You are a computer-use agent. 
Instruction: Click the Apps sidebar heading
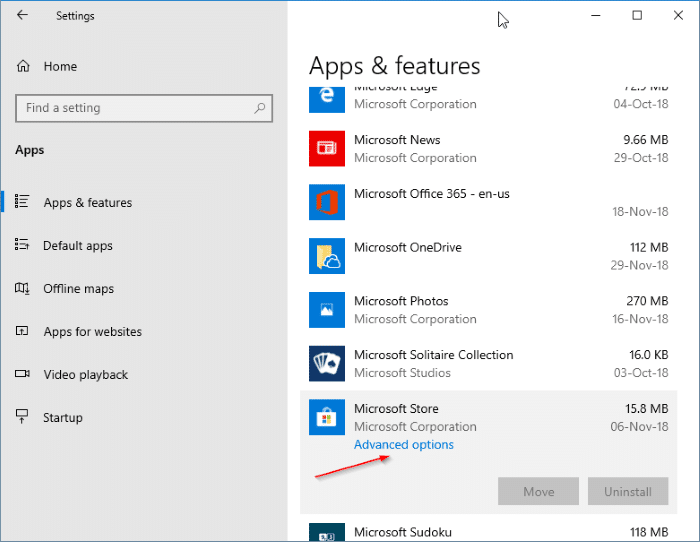tap(29, 150)
